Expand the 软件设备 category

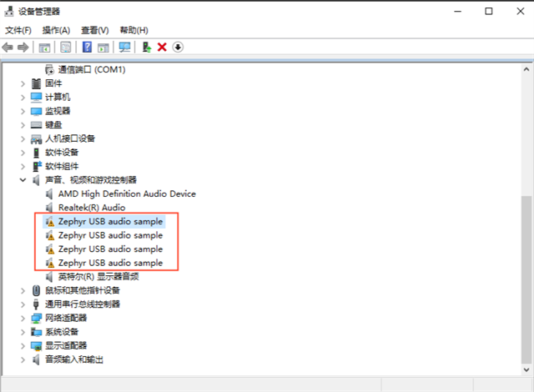click(x=23, y=153)
